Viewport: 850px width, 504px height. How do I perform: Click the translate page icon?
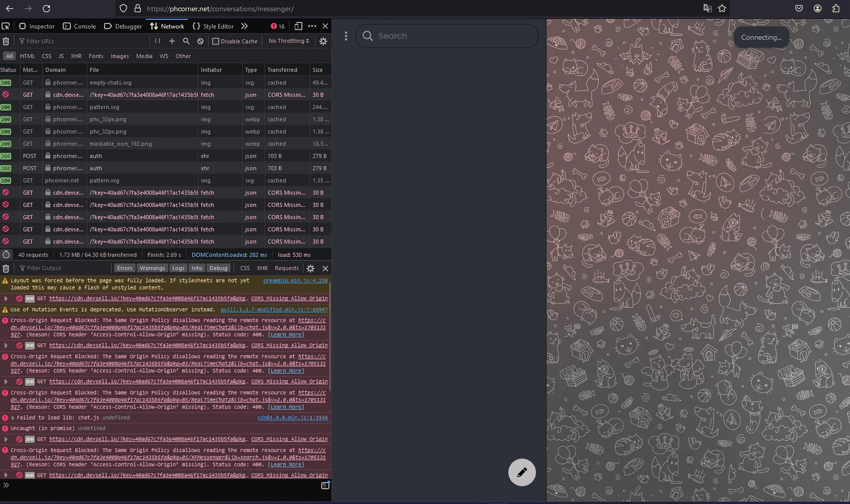click(x=708, y=8)
